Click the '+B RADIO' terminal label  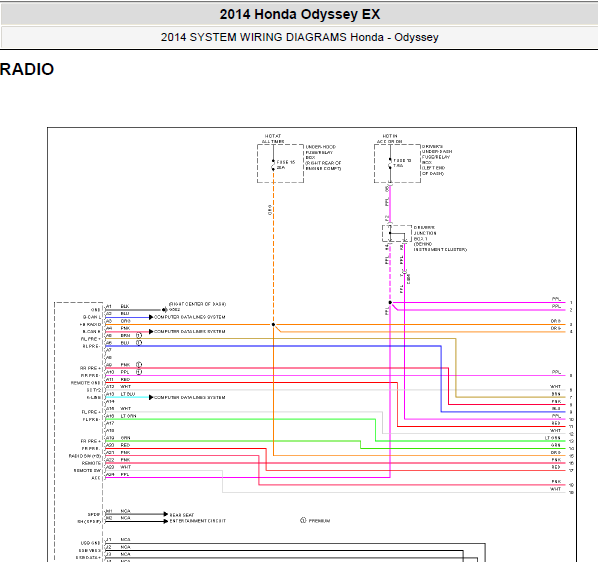[90, 324]
